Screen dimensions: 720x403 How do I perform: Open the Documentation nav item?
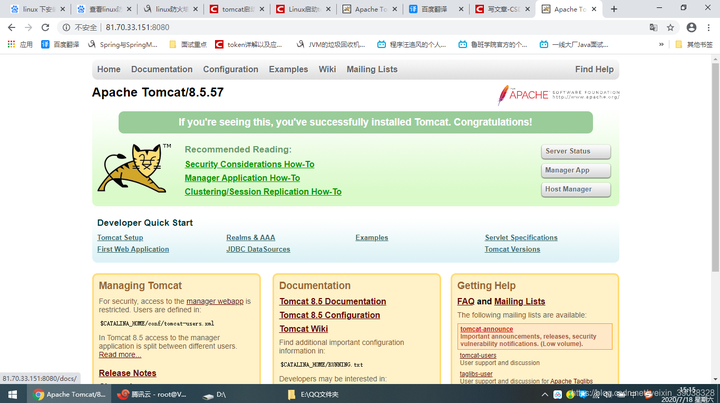[x=162, y=69]
